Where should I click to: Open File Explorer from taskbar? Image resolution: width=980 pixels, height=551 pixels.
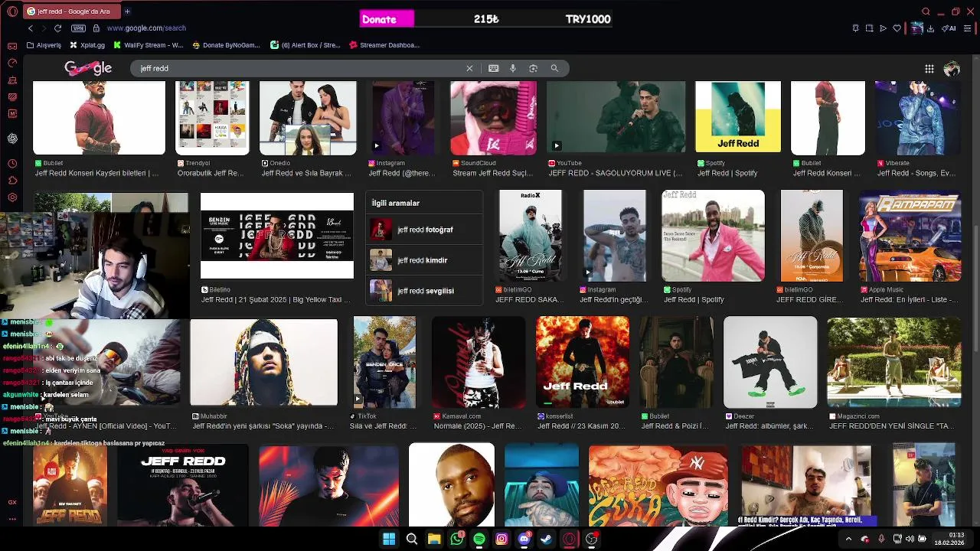pos(434,539)
